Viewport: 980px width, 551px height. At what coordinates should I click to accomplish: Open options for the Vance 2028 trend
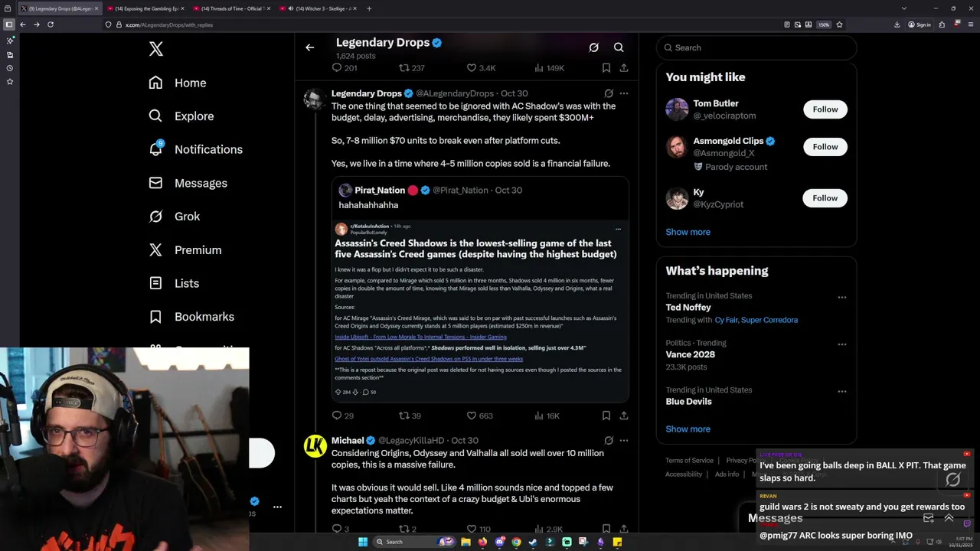(x=842, y=344)
